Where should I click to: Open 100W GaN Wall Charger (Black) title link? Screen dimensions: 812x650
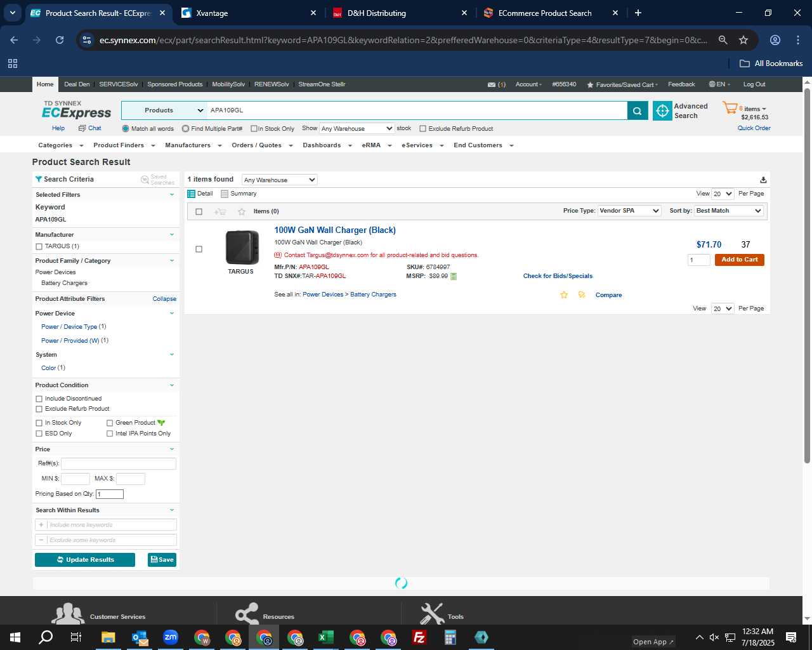pyautogui.click(x=335, y=230)
